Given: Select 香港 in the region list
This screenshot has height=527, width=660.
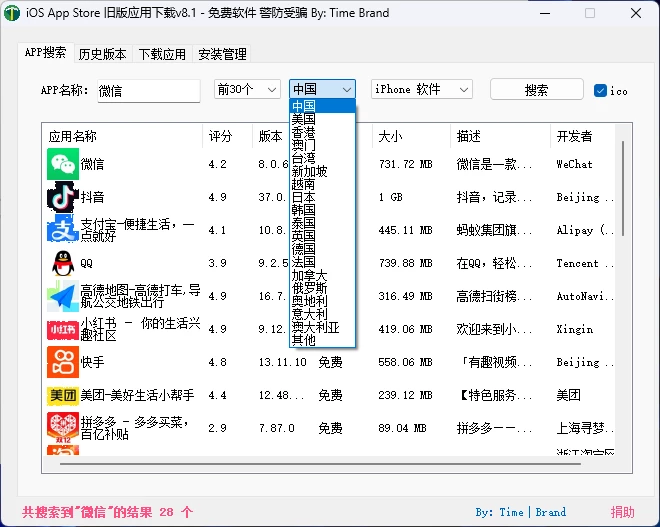Looking at the screenshot, I should pos(322,132).
